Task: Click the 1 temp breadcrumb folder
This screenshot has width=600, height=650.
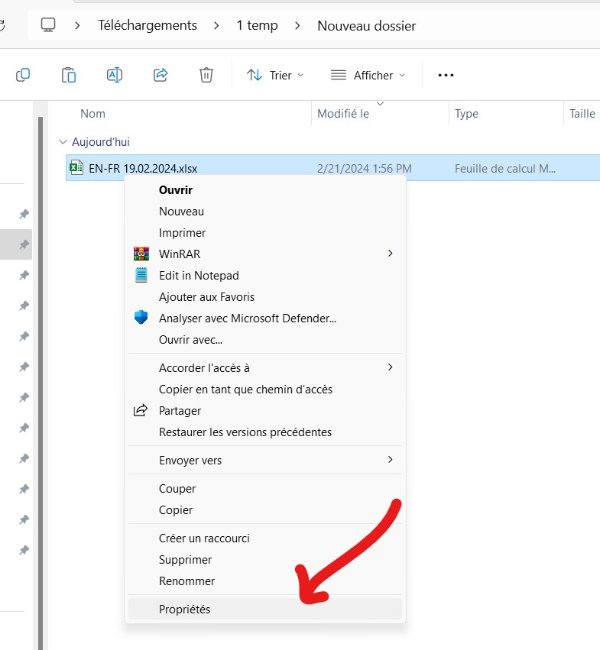Action: [257, 25]
